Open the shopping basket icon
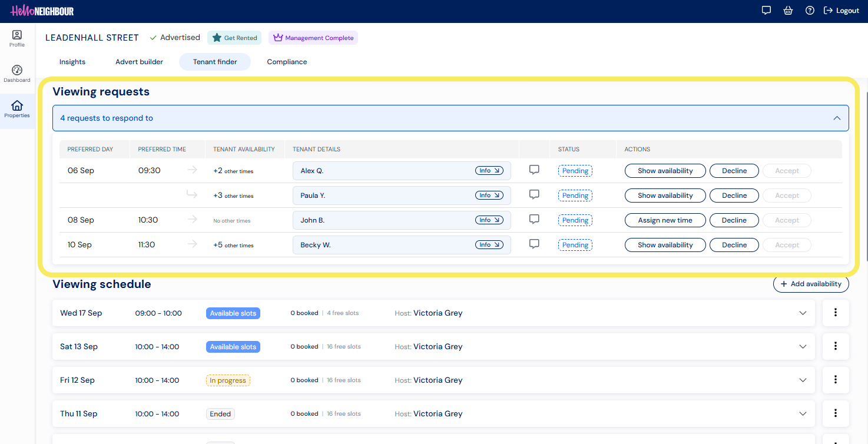This screenshot has width=868, height=444. tap(788, 11)
